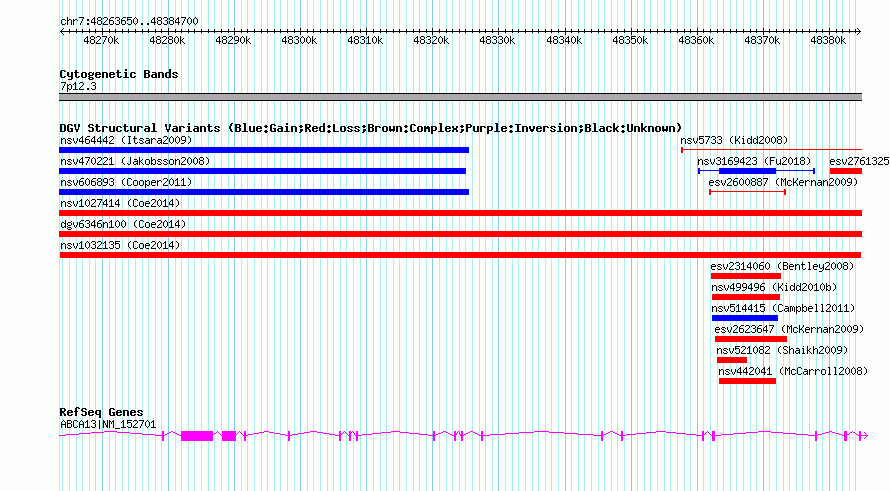Image resolution: width=890 pixels, height=491 pixels.
Task: Click the ruler's right end arrow
Action: click(x=859, y=31)
